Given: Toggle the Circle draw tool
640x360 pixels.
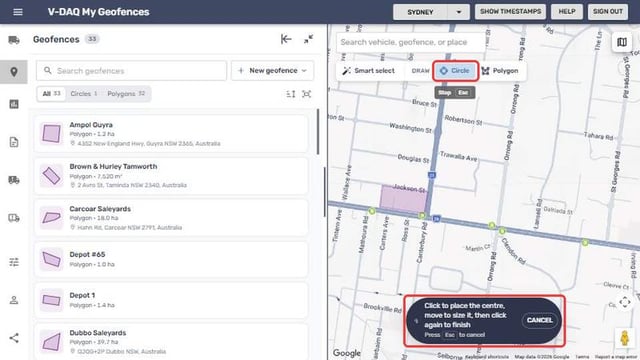Looking at the screenshot, I should [455, 71].
